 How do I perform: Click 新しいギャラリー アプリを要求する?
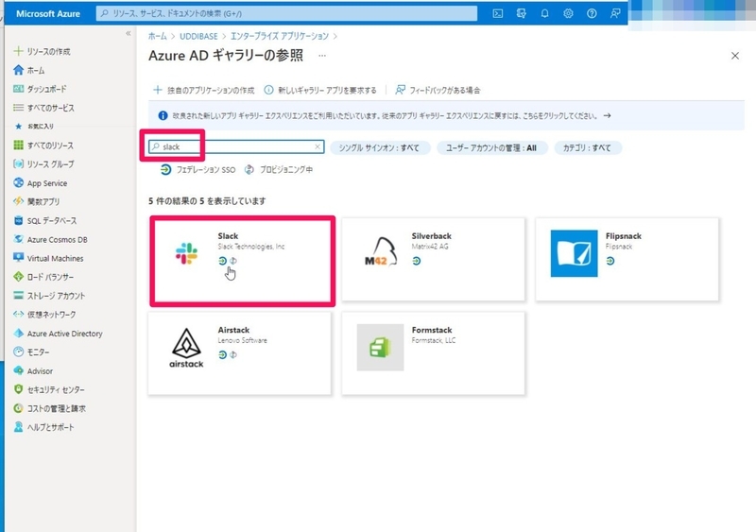[320, 90]
